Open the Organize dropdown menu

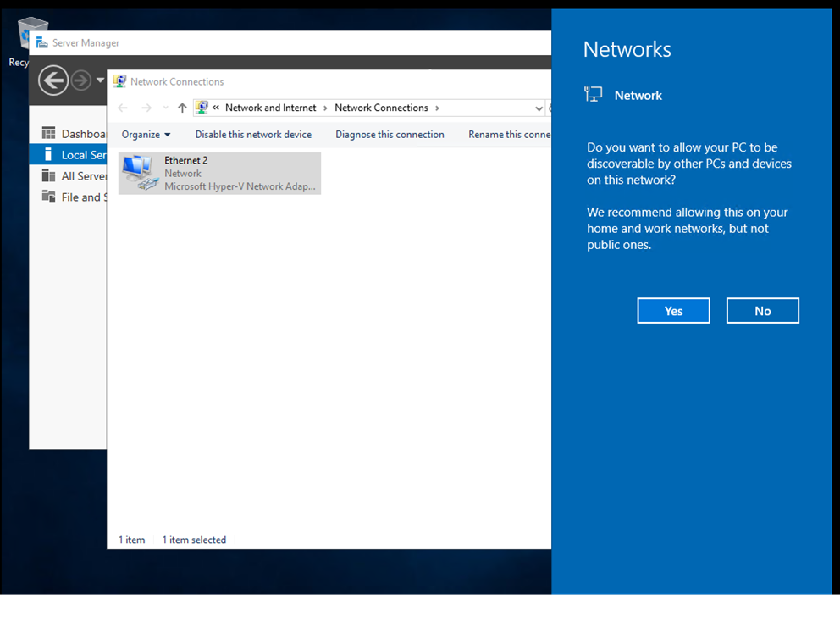[x=145, y=134]
